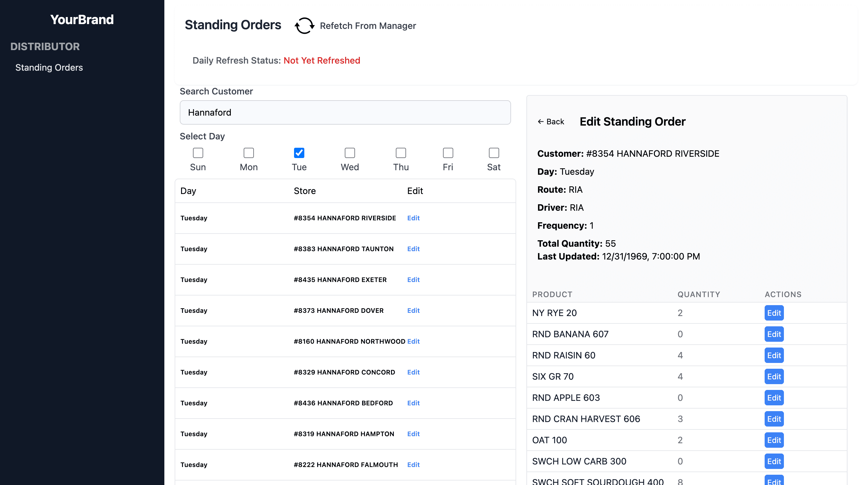Click the Standing Orders page heading
This screenshot has width=868, height=485.
(233, 25)
